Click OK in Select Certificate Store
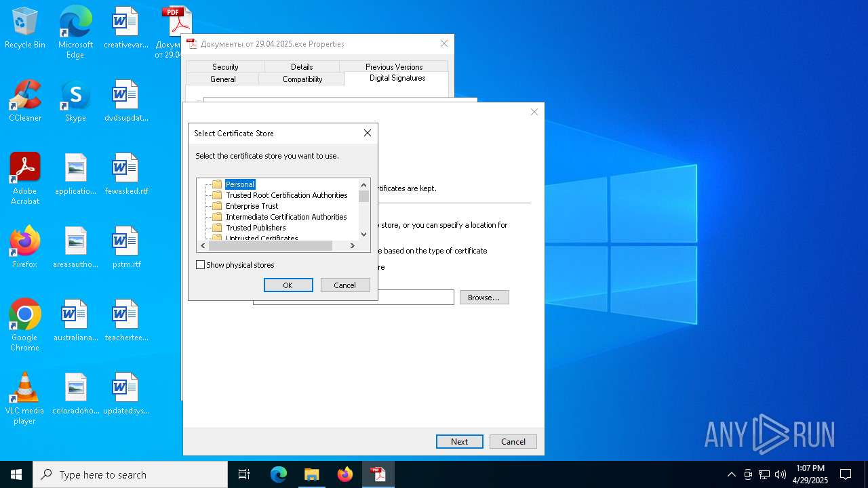The width and height of the screenshot is (868, 488). [288, 285]
